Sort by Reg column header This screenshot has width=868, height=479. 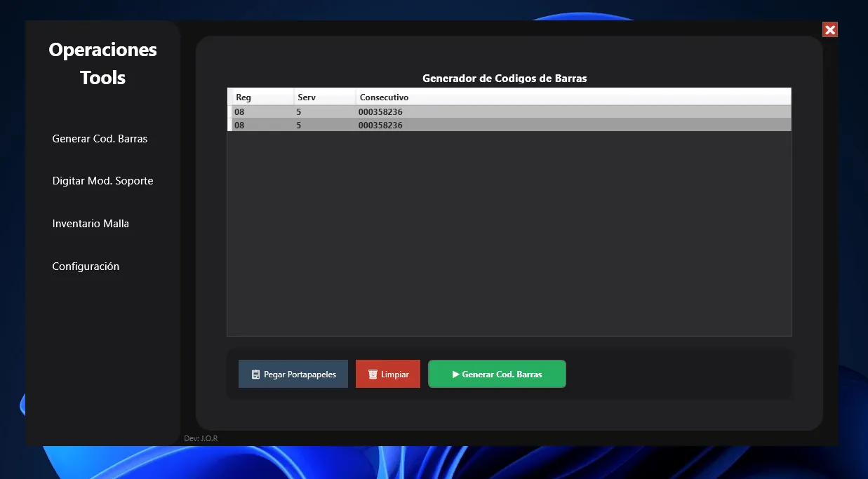point(262,97)
